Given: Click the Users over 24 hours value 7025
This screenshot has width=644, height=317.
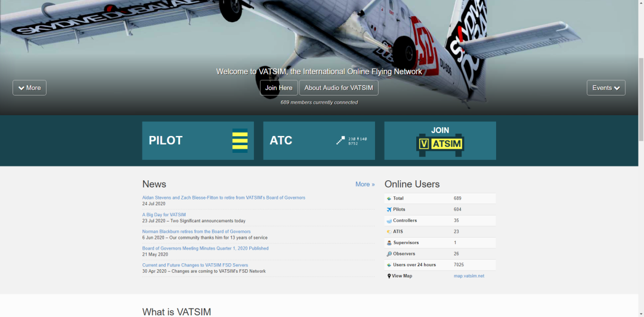Looking at the screenshot, I should pos(459,265).
